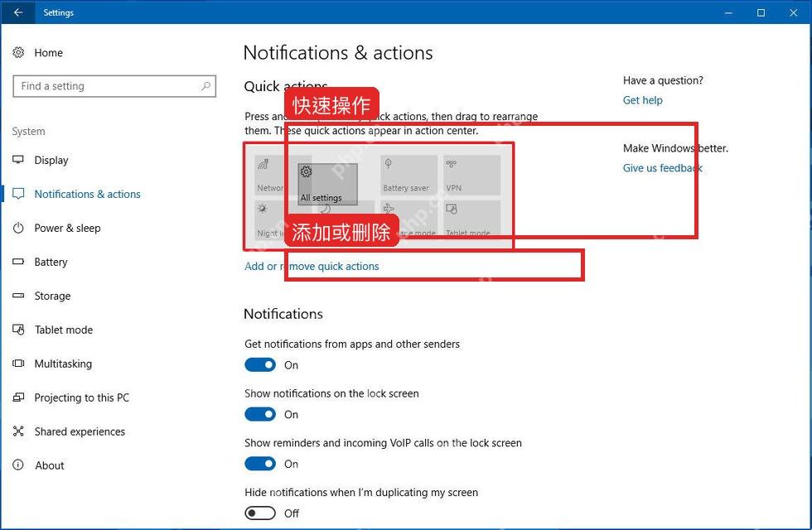
Task: Click the back arrow in the Settings title bar
Action: tap(18, 12)
